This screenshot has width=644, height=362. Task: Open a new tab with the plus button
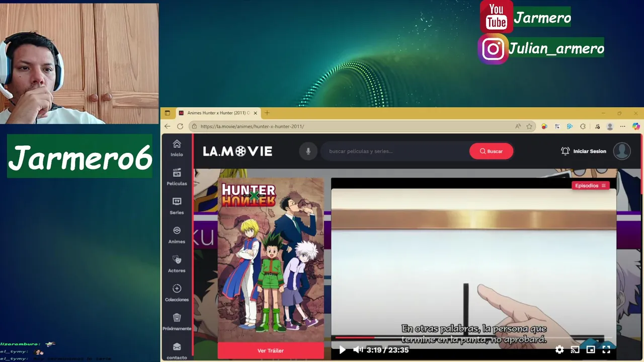pyautogui.click(x=267, y=113)
